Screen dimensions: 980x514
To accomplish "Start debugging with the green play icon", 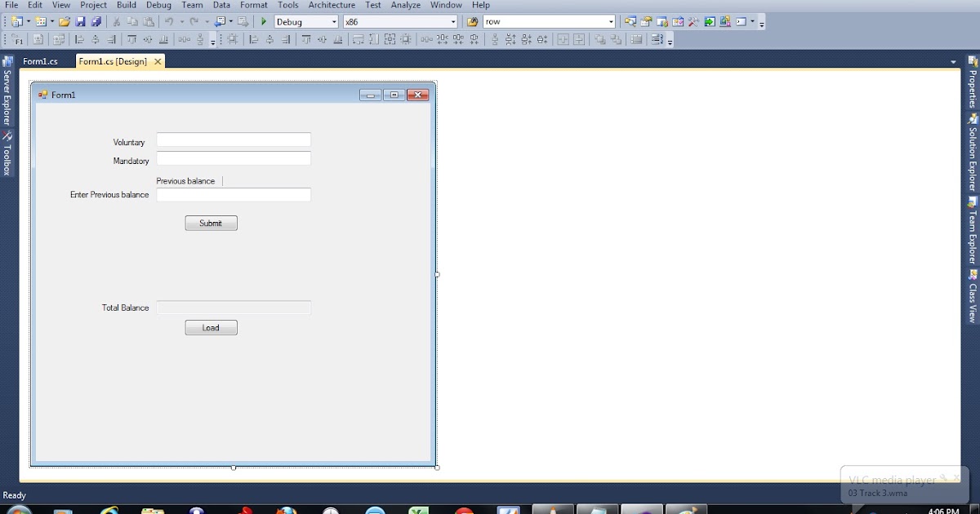I will coord(264,22).
